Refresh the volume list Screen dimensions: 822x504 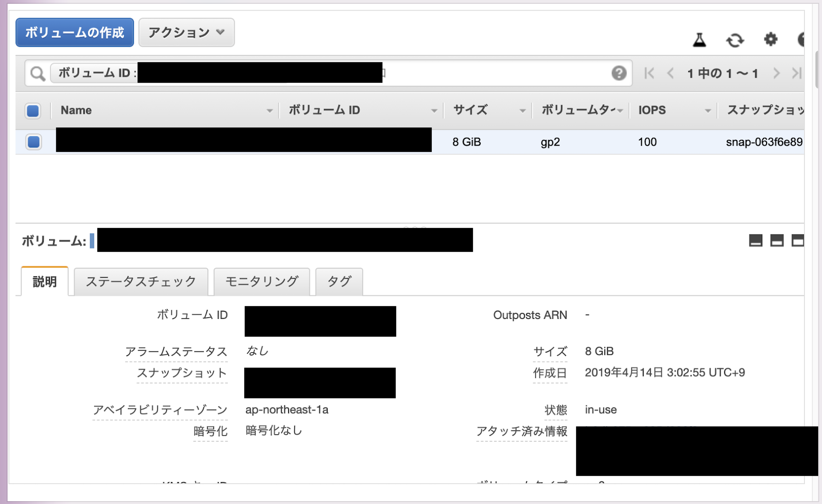point(735,40)
